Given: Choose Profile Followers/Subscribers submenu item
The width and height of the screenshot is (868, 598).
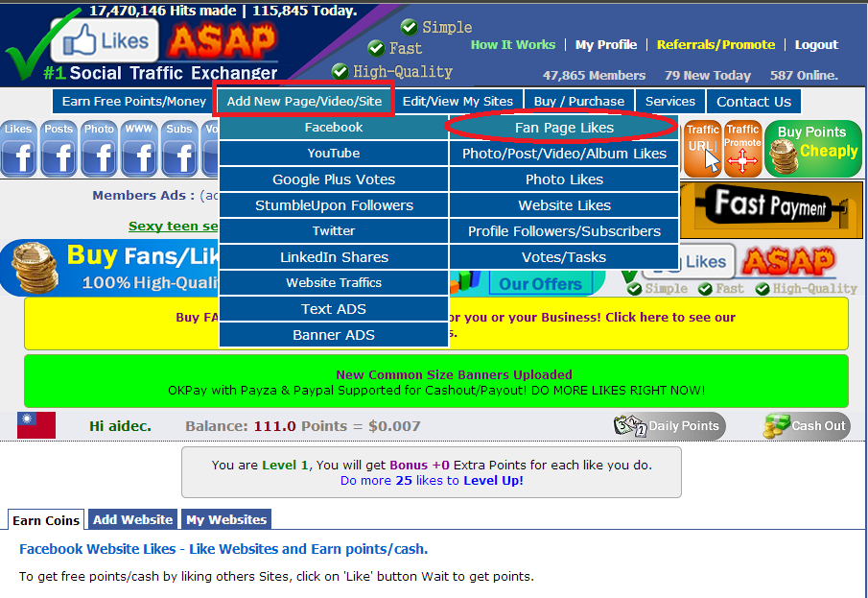Looking at the screenshot, I should tap(564, 231).
